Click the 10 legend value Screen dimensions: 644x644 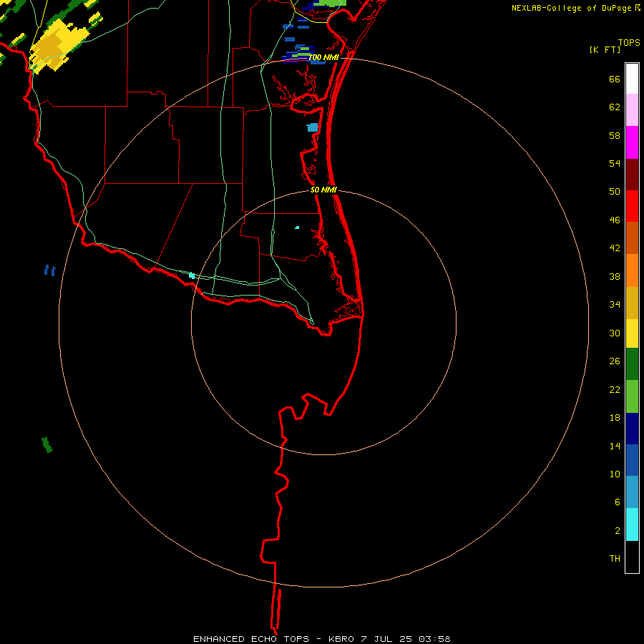click(615, 474)
